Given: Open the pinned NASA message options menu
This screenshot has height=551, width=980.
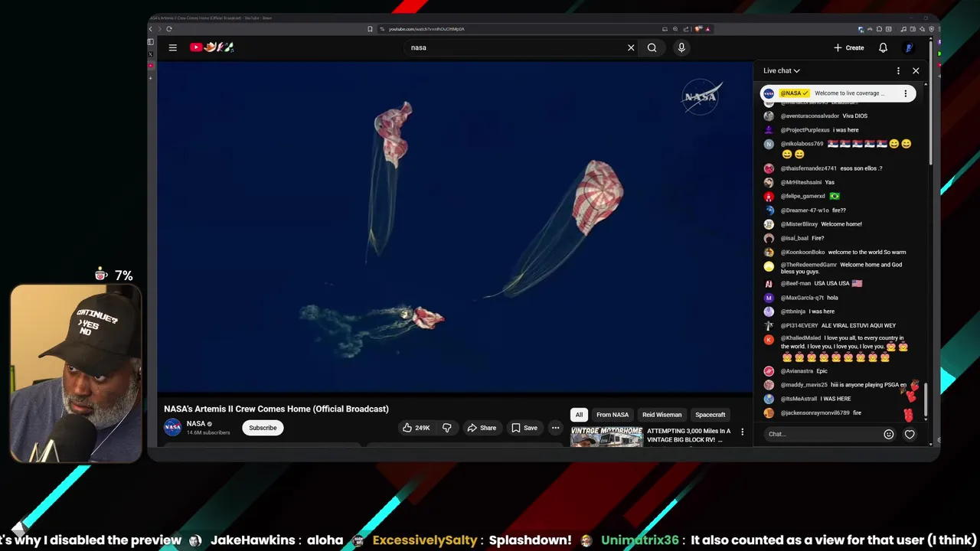Looking at the screenshot, I should (x=905, y=93).
